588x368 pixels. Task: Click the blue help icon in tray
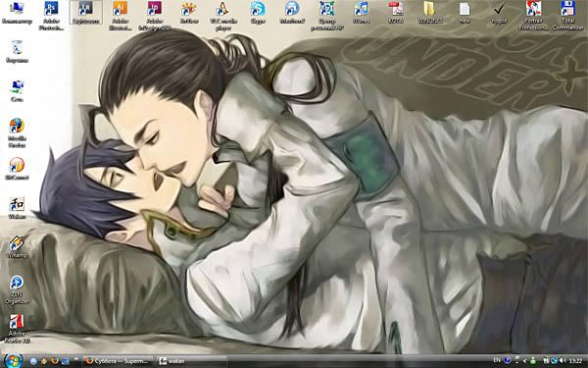[508, 360]
